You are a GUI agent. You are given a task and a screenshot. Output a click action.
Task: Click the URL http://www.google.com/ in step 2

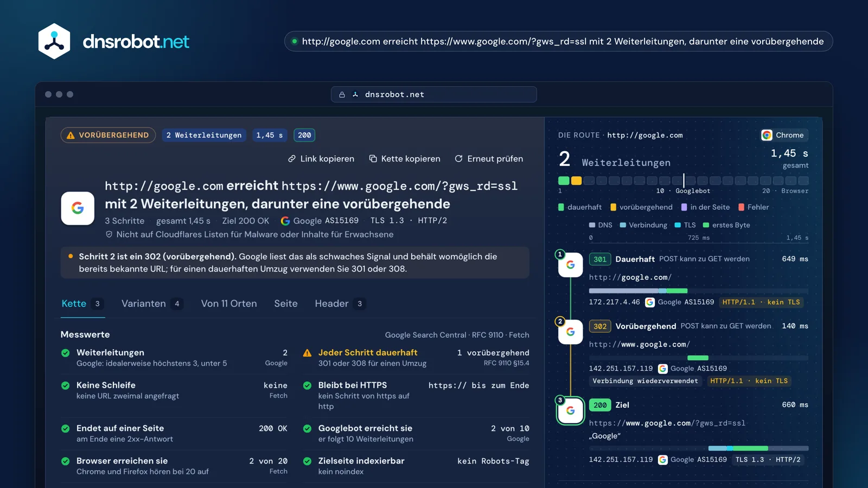pos(640,345)
